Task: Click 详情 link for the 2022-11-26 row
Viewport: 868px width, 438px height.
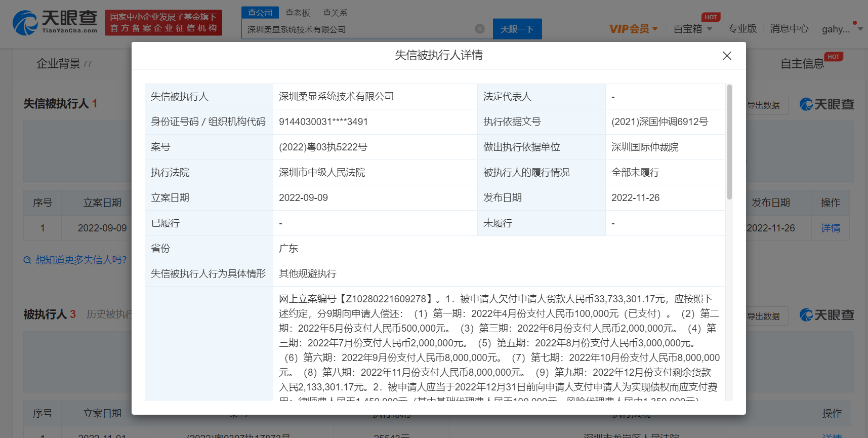Action: point(831,228)
